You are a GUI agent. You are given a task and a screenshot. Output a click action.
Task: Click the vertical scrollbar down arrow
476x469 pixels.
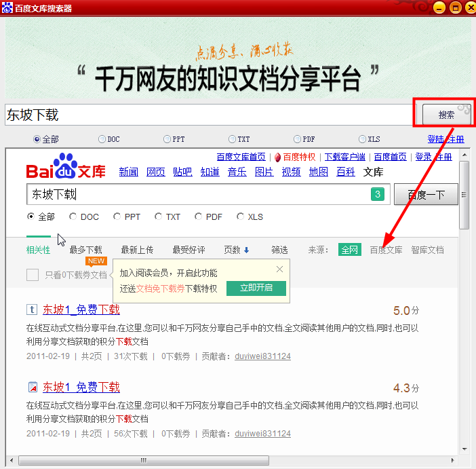point(464,449)
